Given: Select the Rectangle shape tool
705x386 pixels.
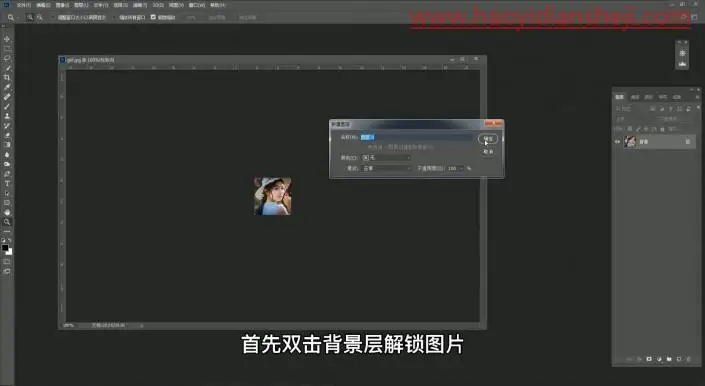Looking at the screenshot, I should pos(7,203).
